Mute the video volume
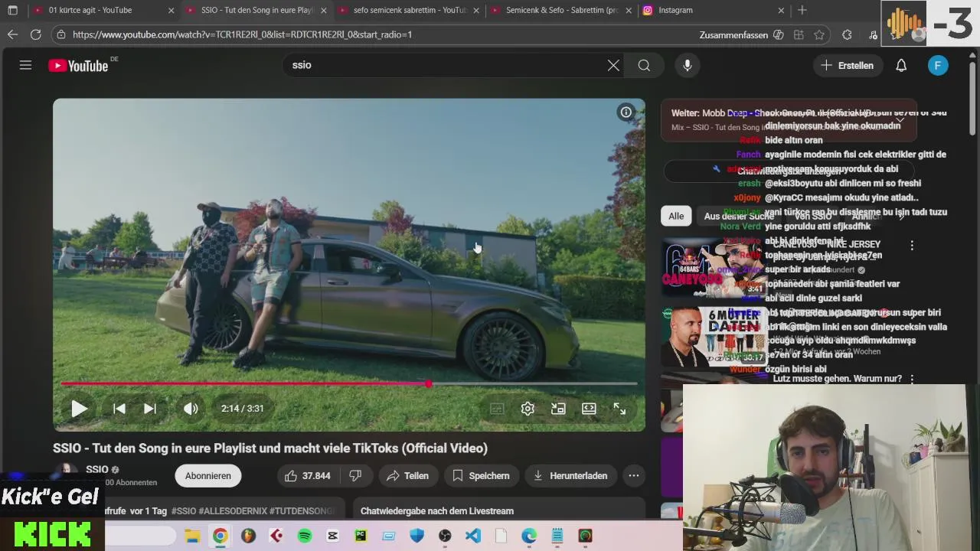980x551 pixels. click(191, 409)
